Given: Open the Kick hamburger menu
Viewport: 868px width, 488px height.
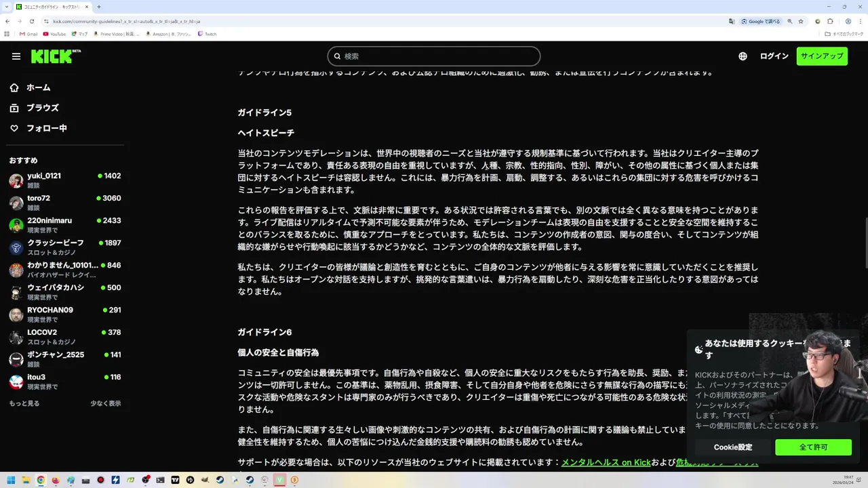Looking at the screenshot, I should pyautogui.click(x=16, y=56).
